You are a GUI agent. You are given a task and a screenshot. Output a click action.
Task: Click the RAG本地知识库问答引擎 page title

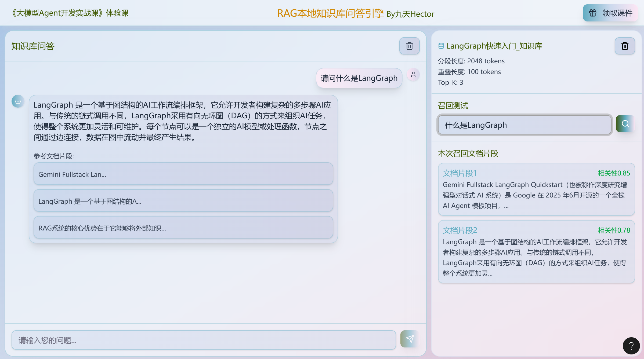click(330, 13)
